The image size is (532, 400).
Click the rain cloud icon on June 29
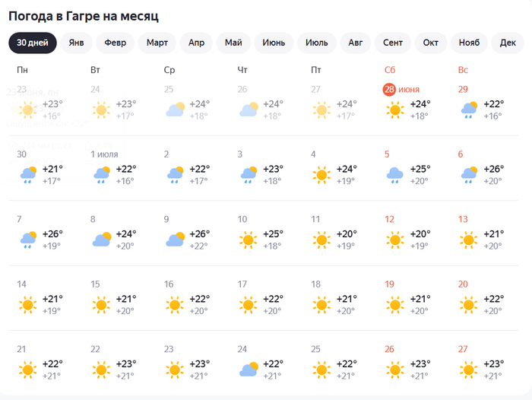click(x=469, y=110)
